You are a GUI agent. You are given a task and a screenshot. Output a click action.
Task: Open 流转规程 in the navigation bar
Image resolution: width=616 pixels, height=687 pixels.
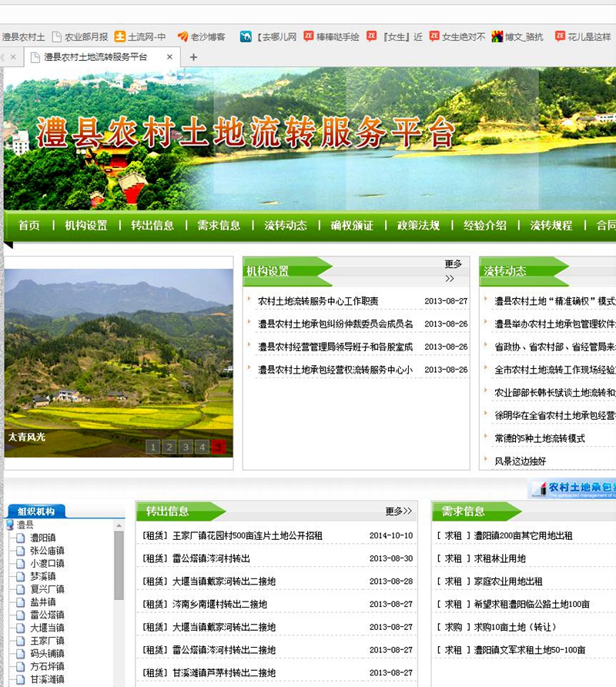(551, 225)
